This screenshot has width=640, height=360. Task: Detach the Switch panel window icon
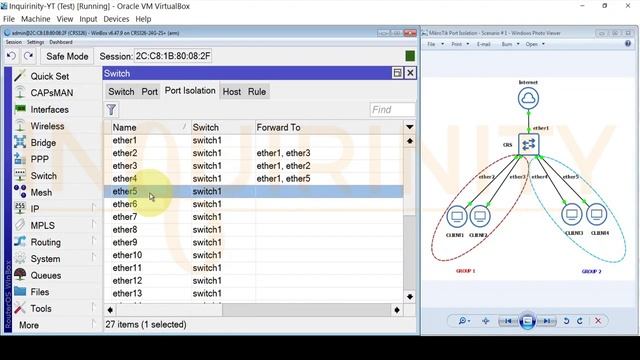click(397, 73)
